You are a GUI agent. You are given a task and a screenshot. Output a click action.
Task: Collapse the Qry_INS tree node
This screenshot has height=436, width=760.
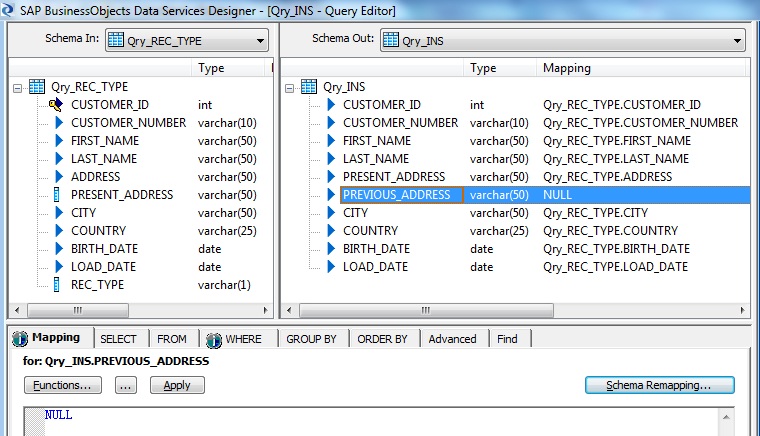[289, 88]
